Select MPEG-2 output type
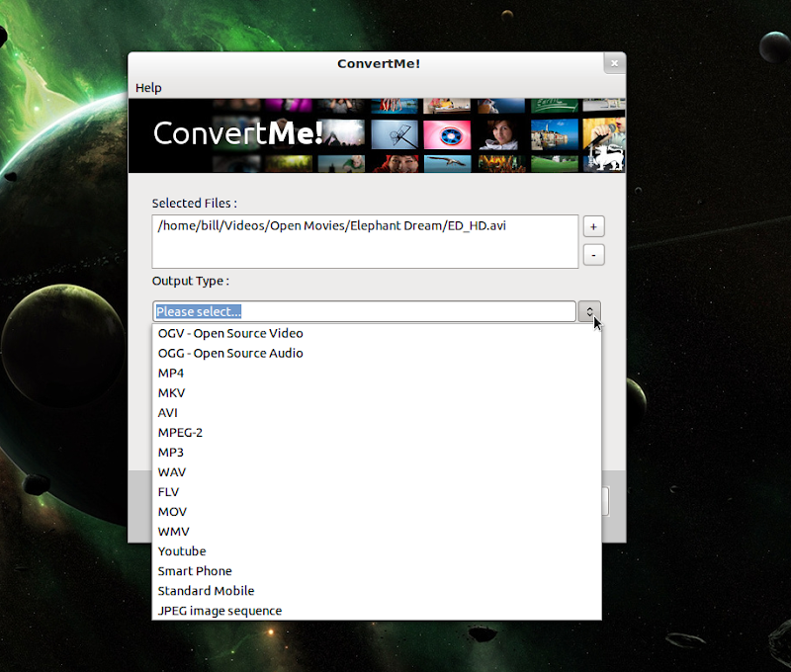791x672 pixels. pos(377,433)
